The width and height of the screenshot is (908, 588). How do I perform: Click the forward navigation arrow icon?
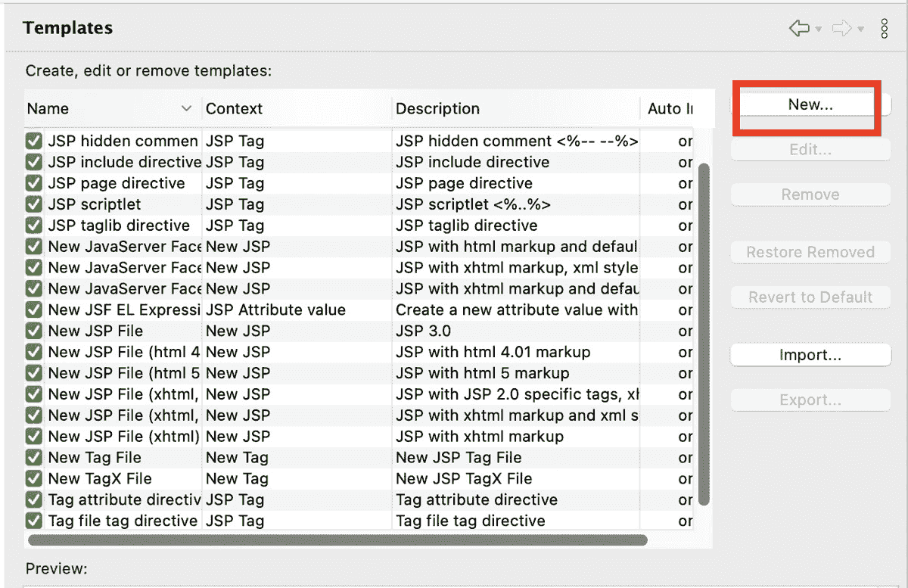click(x=842, y=29)
